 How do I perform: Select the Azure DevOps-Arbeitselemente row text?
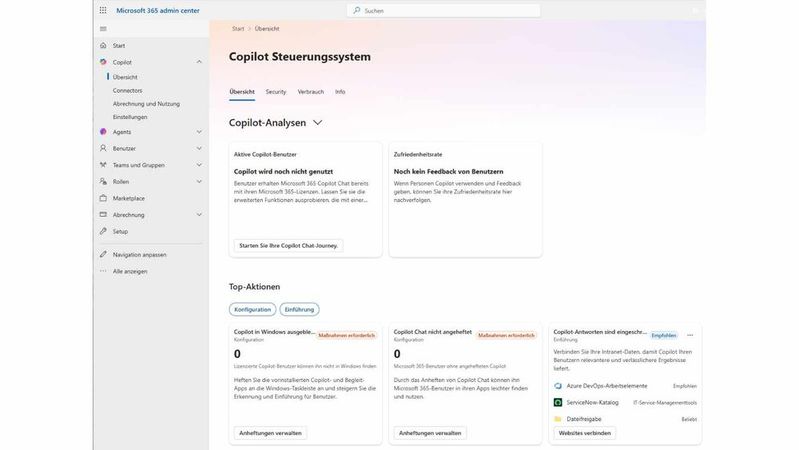607,386
